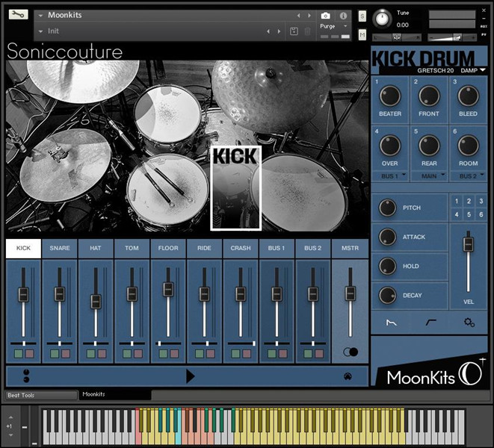Open the gear settings page
The image size is (494, 448).
(469, 323)
